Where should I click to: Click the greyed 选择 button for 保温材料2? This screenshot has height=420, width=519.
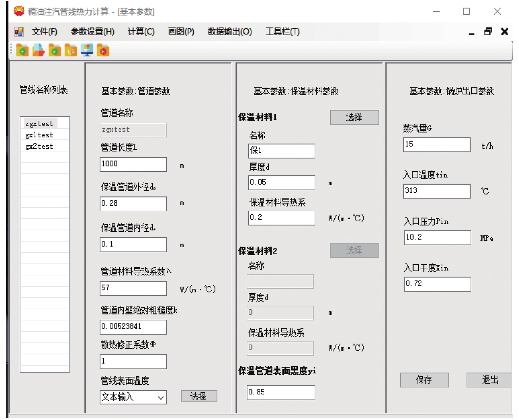tap(354, 250)
